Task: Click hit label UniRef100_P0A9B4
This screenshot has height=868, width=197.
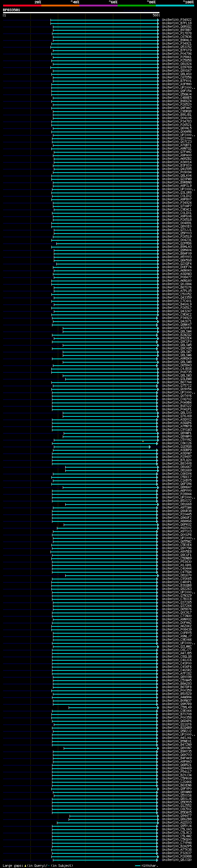Action: (x=176, y=403)
